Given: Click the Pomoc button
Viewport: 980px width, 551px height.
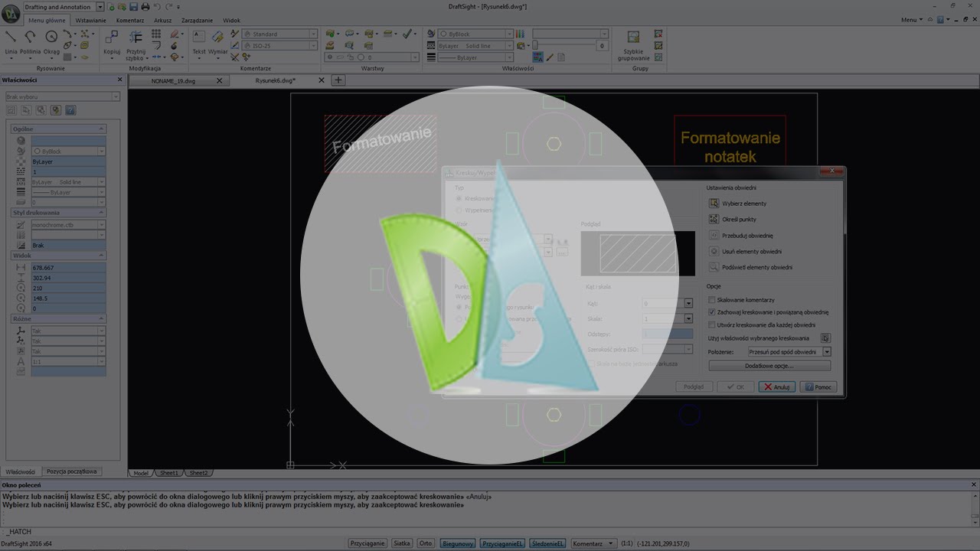Looking at the screenshot, I should (818, 387).
